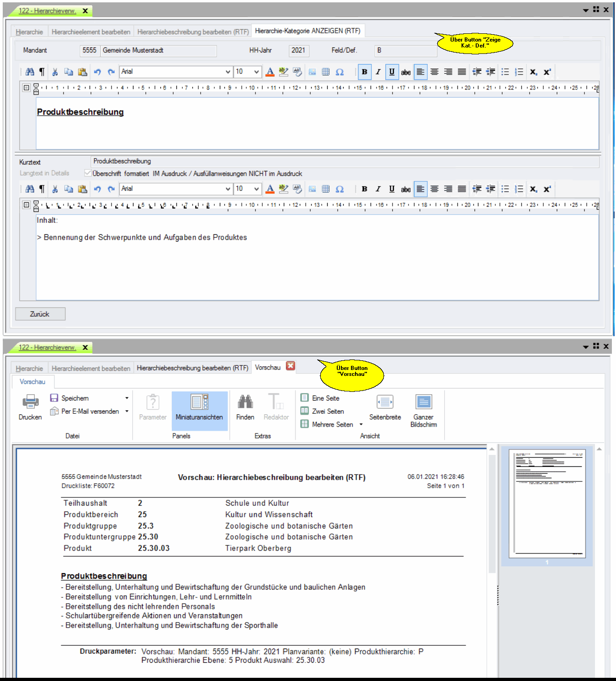Insert table with lower toolbar grid icon

coord(326,189)
